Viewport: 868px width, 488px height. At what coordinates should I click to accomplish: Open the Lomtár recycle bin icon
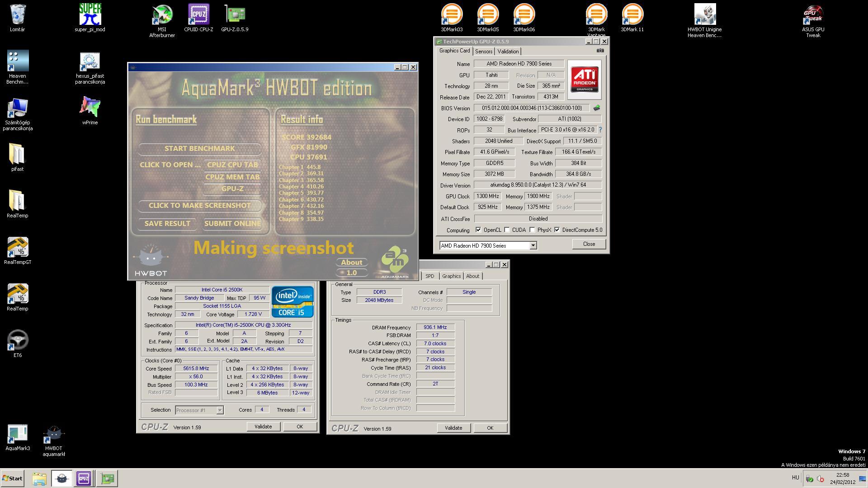pos(18,18)
